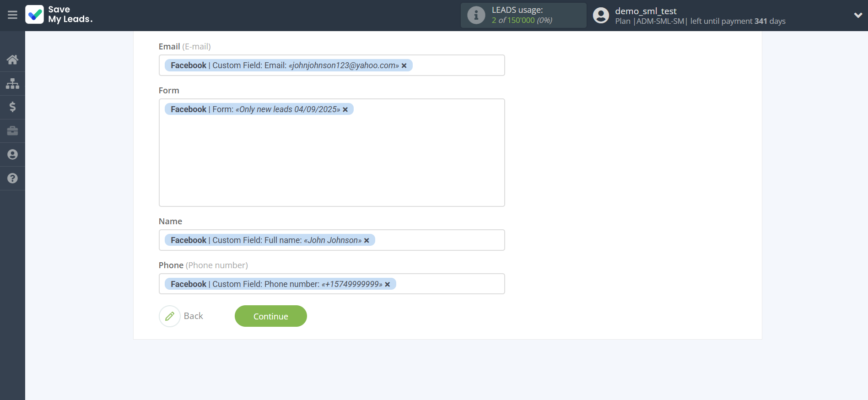Click the LEADS usage info icon
The height and width of the screenshot is (400, 868).
[x=476, y=15]
